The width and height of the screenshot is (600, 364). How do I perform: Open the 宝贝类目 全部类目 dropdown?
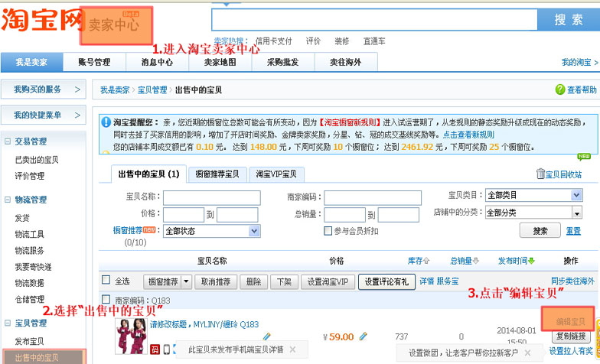coord(534,195)
